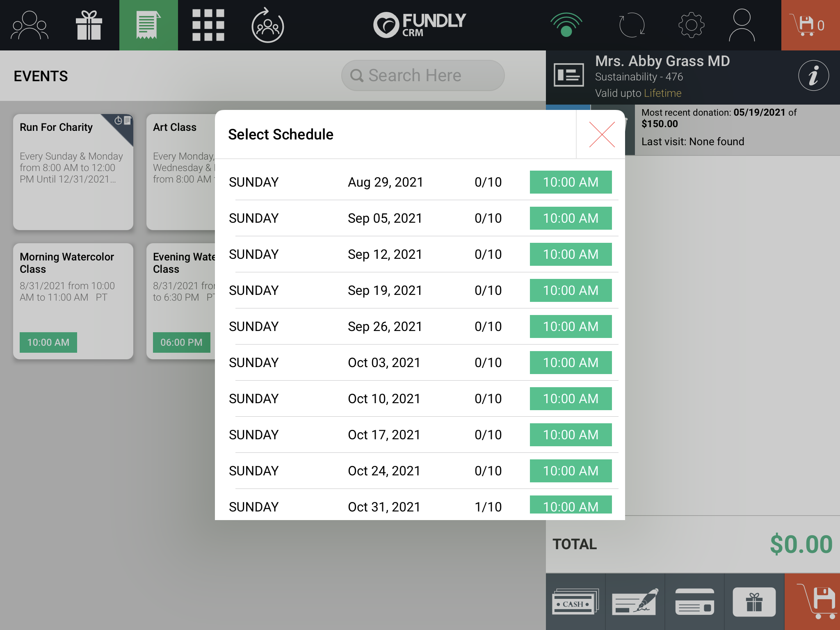Open the Run For Charity event card
840x630 pixels.
73,172
